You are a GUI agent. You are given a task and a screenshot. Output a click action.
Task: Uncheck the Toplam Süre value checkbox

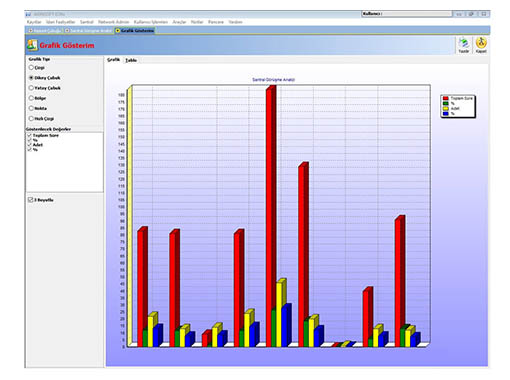coord(29,135)
